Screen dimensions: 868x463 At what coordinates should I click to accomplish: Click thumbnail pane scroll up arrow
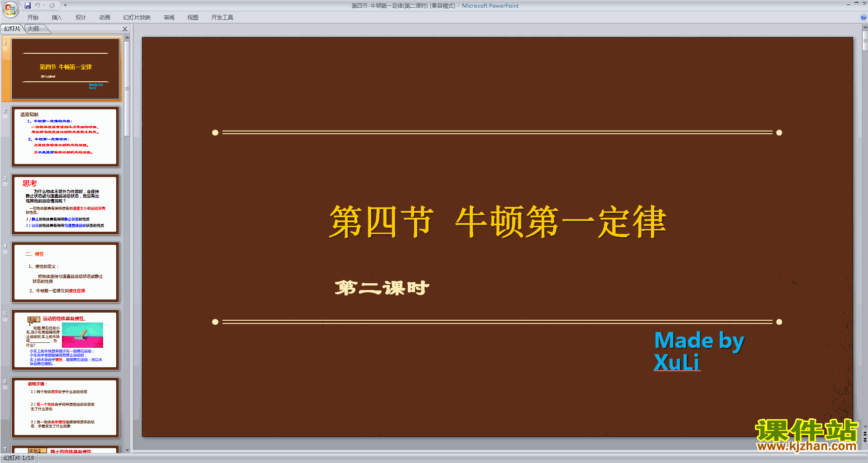pyautogui.click(x=127, y=38)
